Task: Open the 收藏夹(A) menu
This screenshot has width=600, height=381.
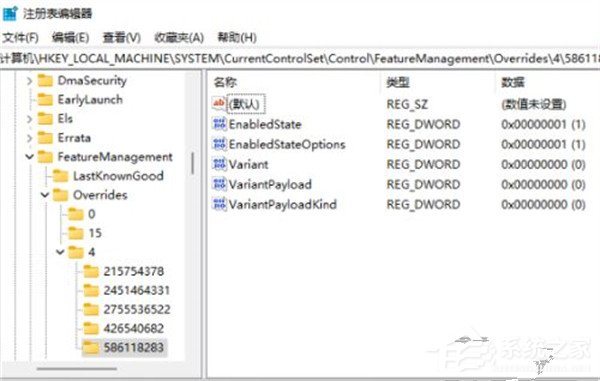Action: click(179, 37)
